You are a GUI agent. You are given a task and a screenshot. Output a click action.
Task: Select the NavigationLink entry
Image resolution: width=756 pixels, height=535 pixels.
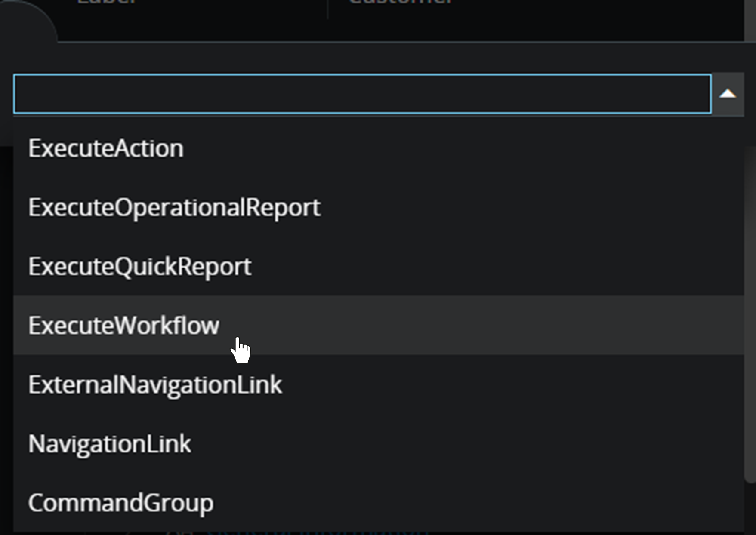pos(110,443)
